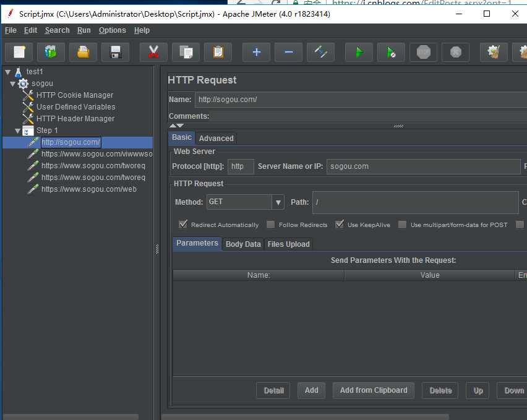Click the HTTP Header Manager wrench icon

(x=28, y=119)
